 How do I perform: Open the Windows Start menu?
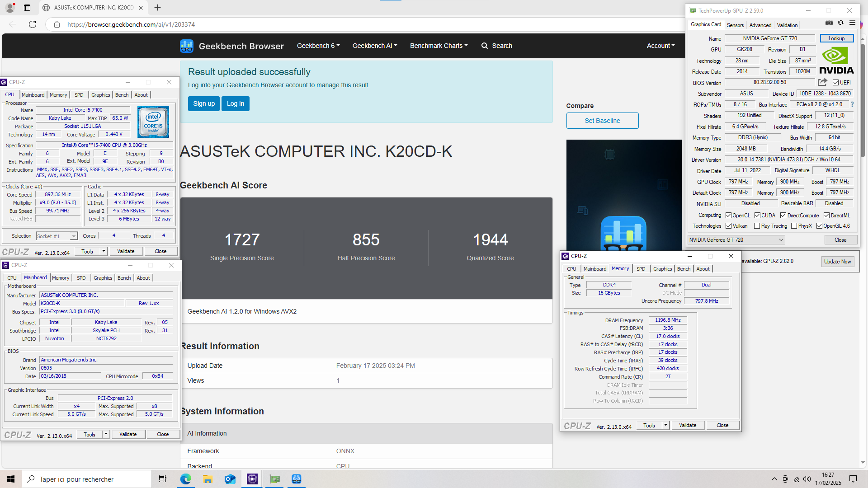click(x=11, y=479)
